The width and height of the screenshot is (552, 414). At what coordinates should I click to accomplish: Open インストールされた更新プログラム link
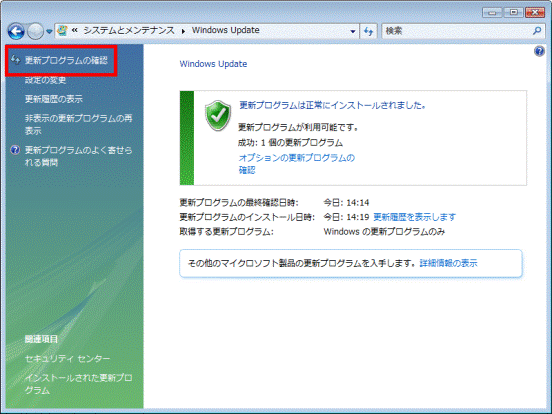79,384
